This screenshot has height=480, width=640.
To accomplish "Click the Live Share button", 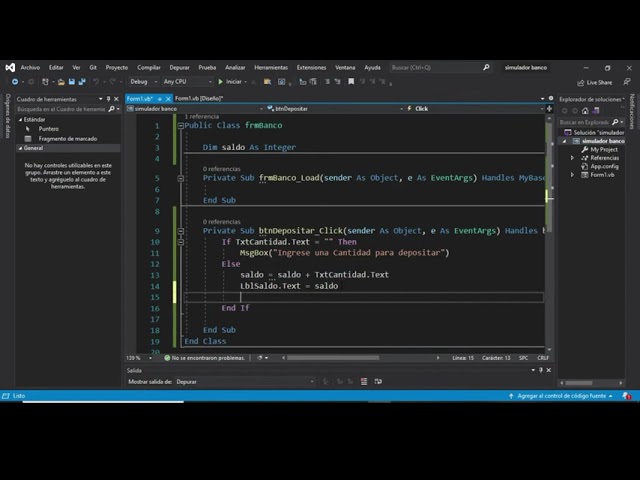I will 595,83.
